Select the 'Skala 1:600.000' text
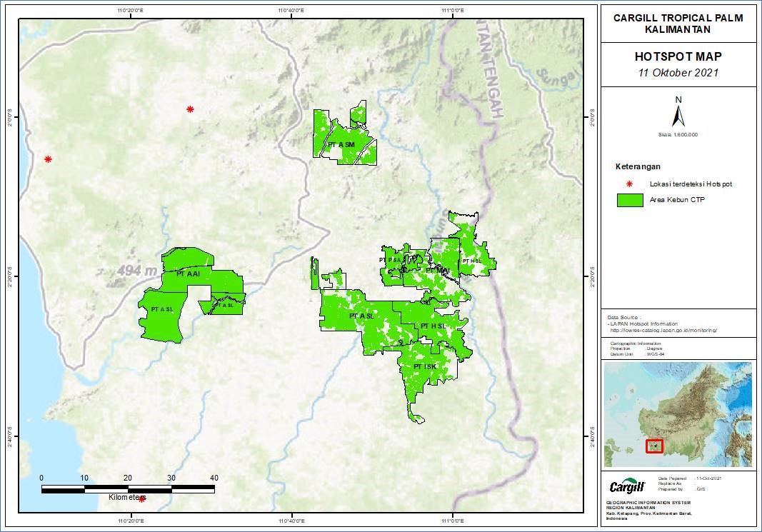762x532 pixels. tap(678, 134)
